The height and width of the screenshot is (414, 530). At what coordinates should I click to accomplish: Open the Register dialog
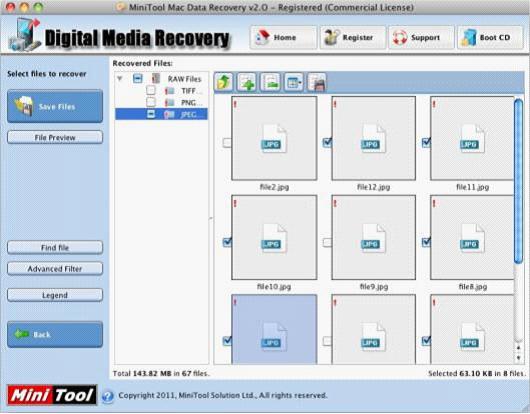click(353, 38)
